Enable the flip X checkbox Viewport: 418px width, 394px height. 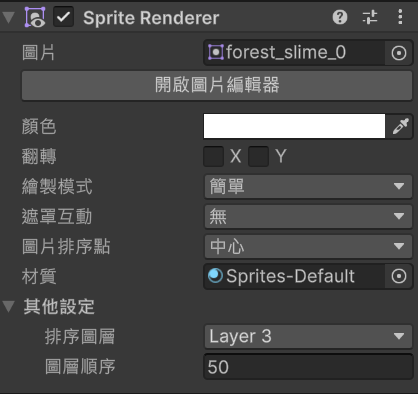[x=213, y=156]
